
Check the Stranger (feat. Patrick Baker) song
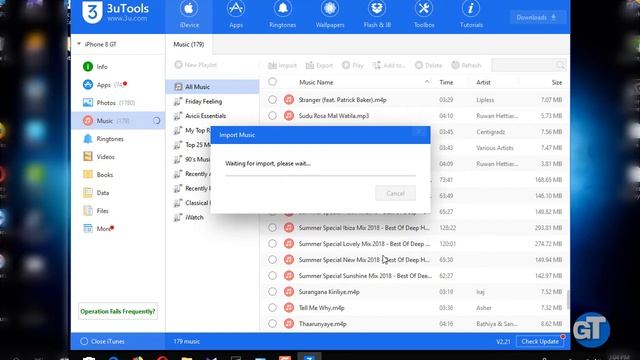click(272, 100)
